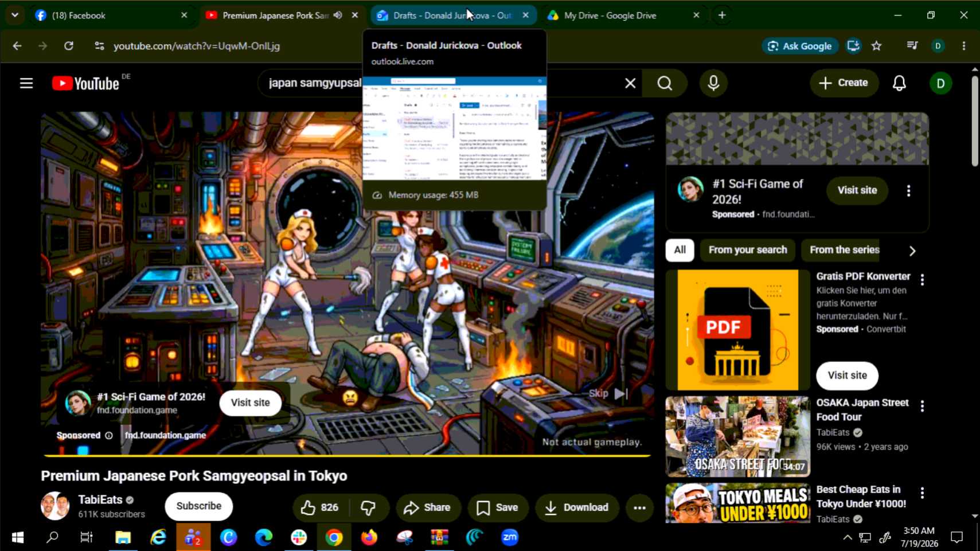Open Zoom from the taskbar
This screenshot has width=980, height=551.
tap(509, 537)
